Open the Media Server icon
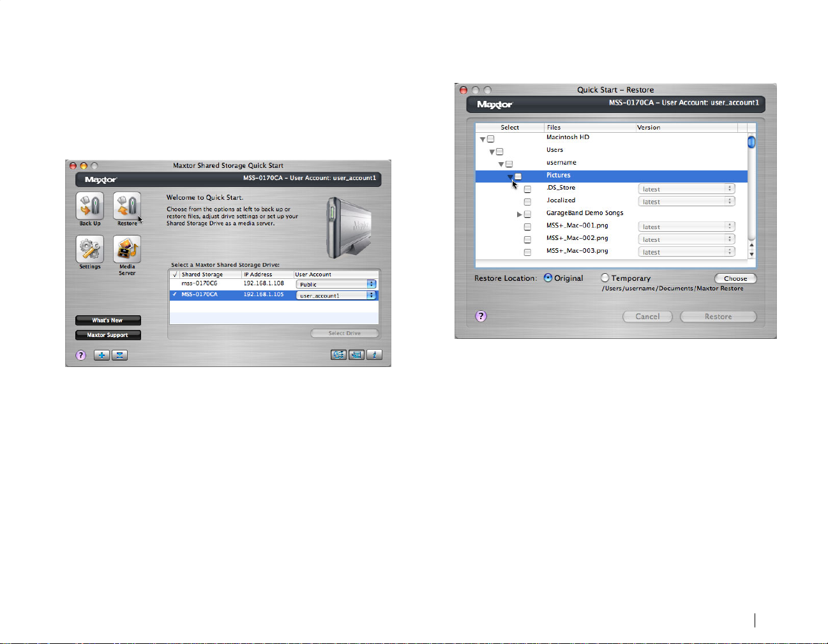The height and width of the screenshot is (644, 828). [x=127, y=250]
